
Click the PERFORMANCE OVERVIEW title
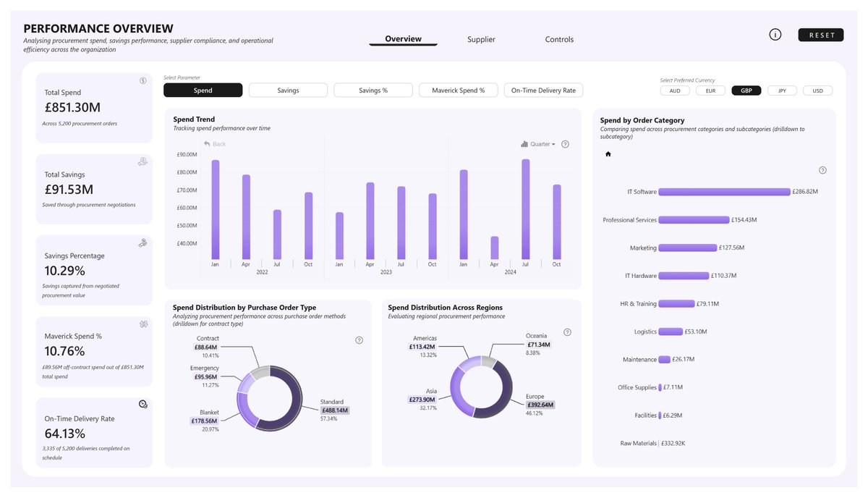[x=98, y=28]
